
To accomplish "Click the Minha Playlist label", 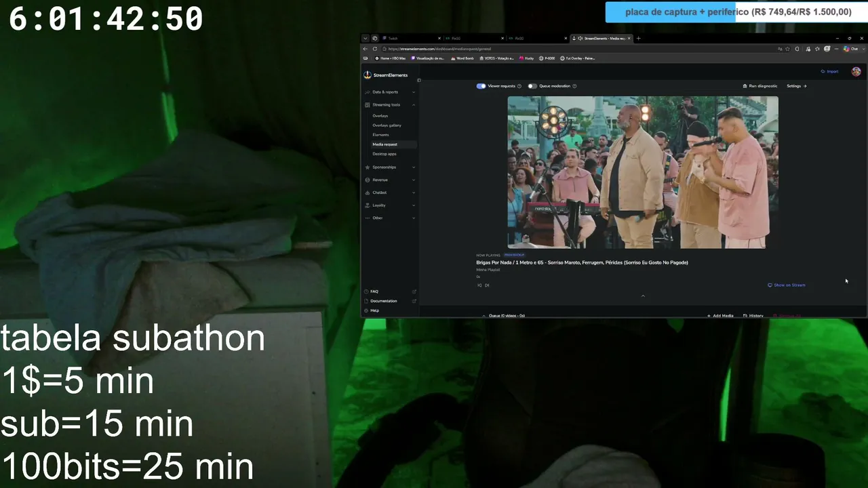I will (488, 270).
